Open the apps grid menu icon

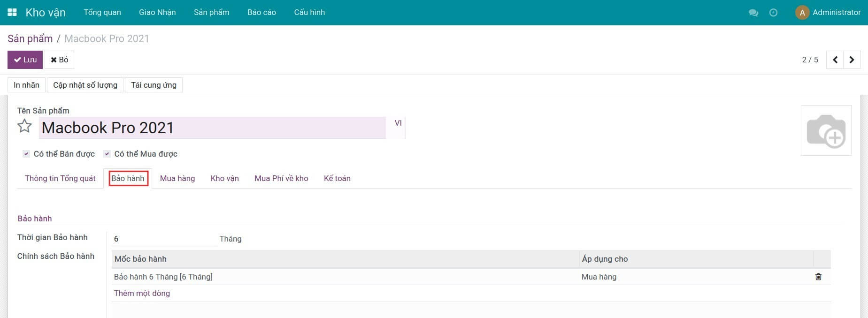click(x=12, y=12)
